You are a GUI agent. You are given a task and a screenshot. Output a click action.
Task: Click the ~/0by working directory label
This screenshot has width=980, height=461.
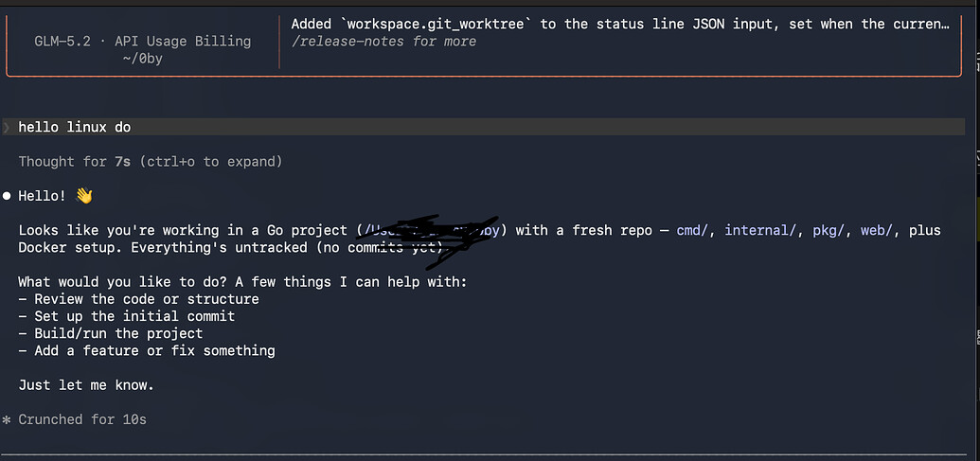click(x=143, y=61)
